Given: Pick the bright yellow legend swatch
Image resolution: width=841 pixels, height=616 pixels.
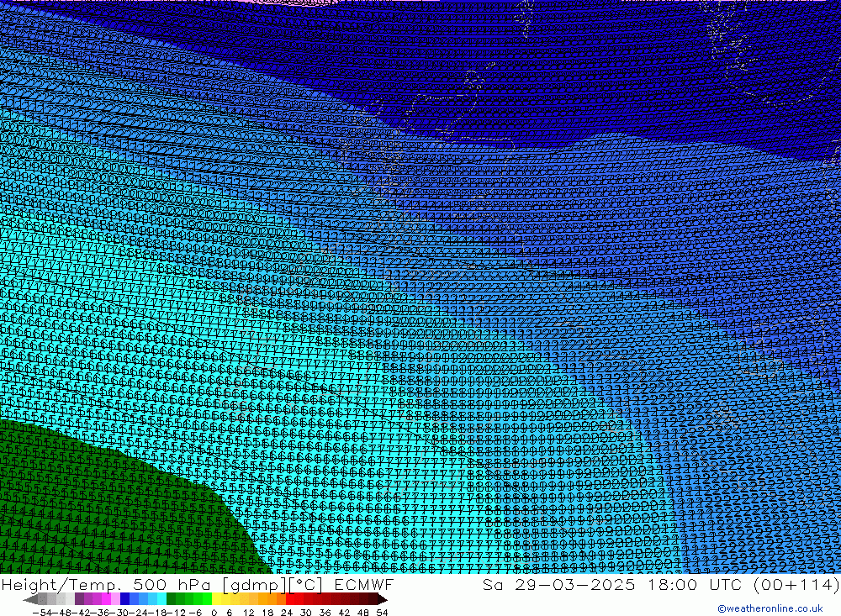Looking at the screenshot, I should (x=217, y=599).
